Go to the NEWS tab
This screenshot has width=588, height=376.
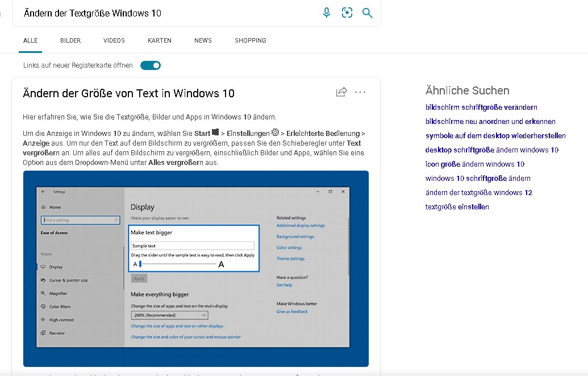(203, 40)
